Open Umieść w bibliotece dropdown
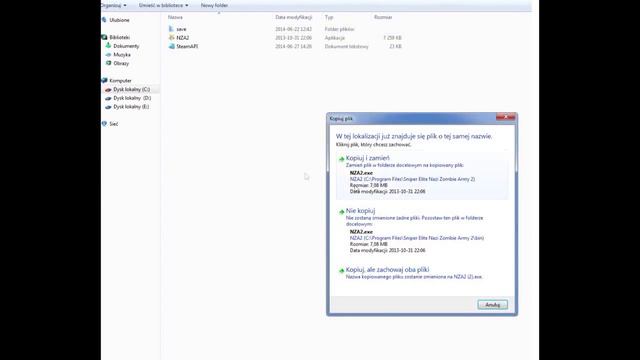Image resolution: width=640 pixels, height=360 pixels. (164, 5)
